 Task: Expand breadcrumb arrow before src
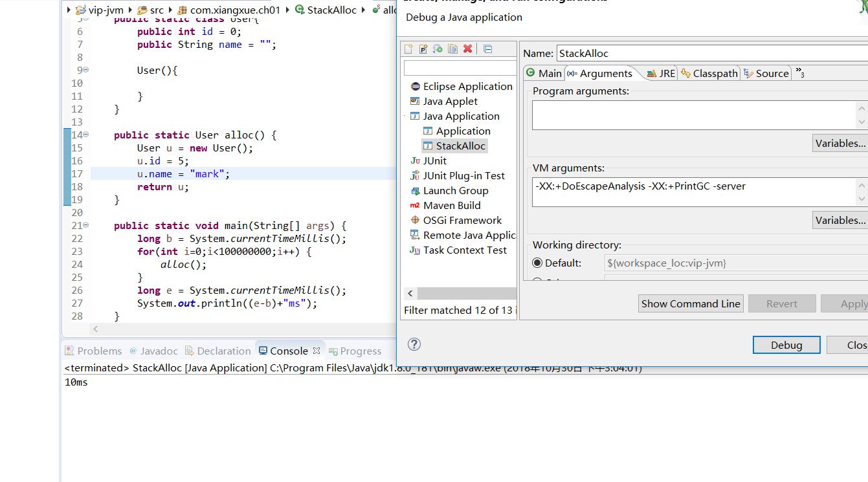(x=130, y=10)
